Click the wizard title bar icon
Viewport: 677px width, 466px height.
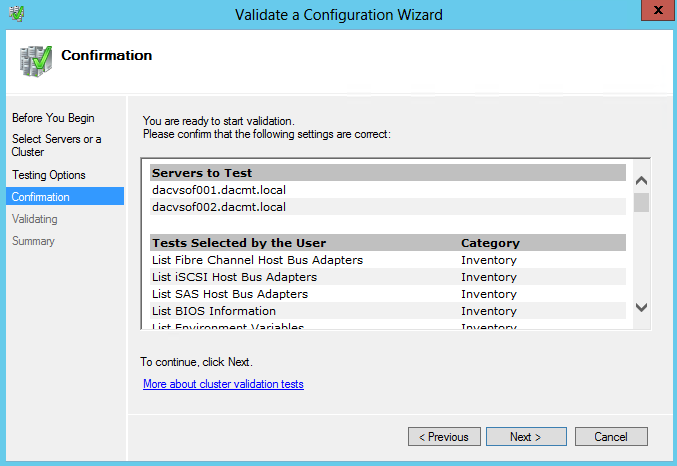point(16,14)
